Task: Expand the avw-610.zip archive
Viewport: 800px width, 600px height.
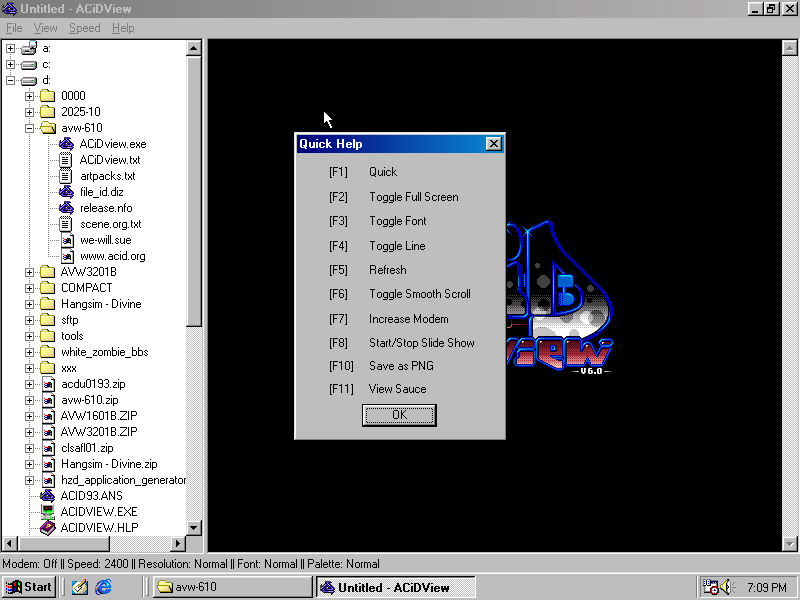Action: [30, 400]
